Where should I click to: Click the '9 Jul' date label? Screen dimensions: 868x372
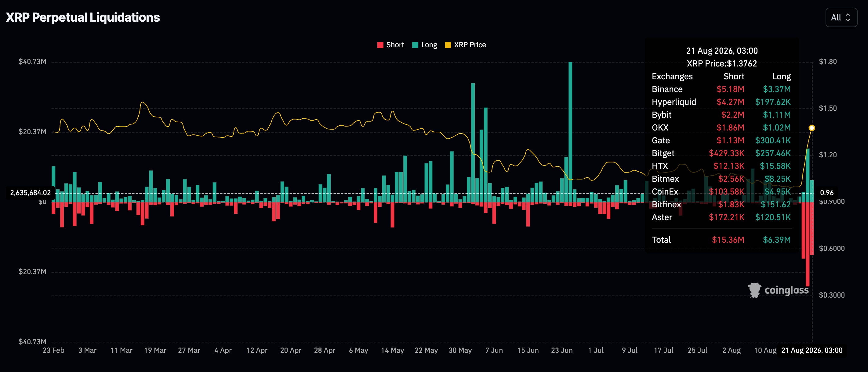[x=630, y=350]
